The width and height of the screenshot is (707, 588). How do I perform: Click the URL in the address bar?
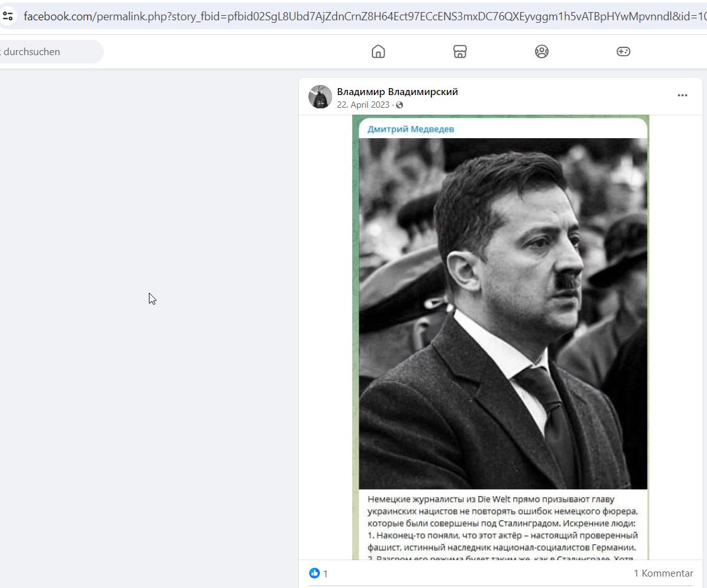click(364, 16)
